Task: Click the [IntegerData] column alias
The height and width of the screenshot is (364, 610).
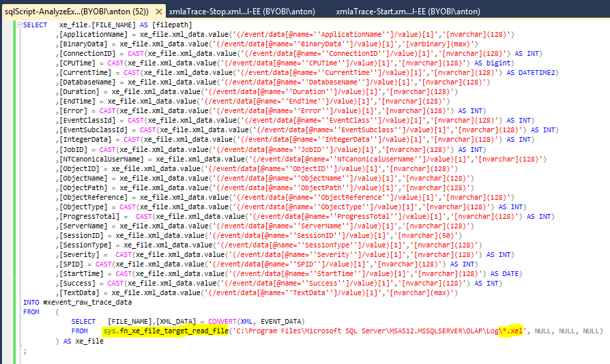Action: click(x=85, y=140)
